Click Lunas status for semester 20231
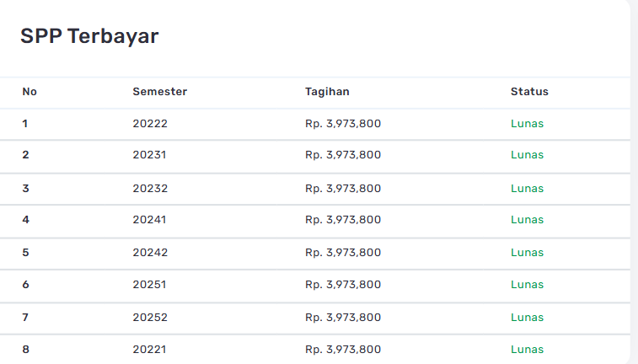 (x=527, y=155)
